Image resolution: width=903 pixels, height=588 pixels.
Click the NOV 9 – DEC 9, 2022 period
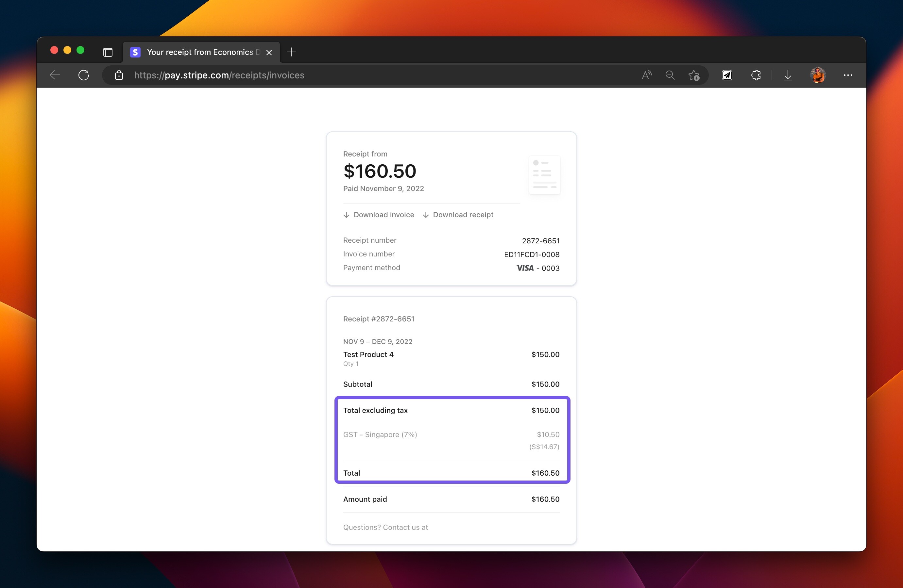coord(378,342)
